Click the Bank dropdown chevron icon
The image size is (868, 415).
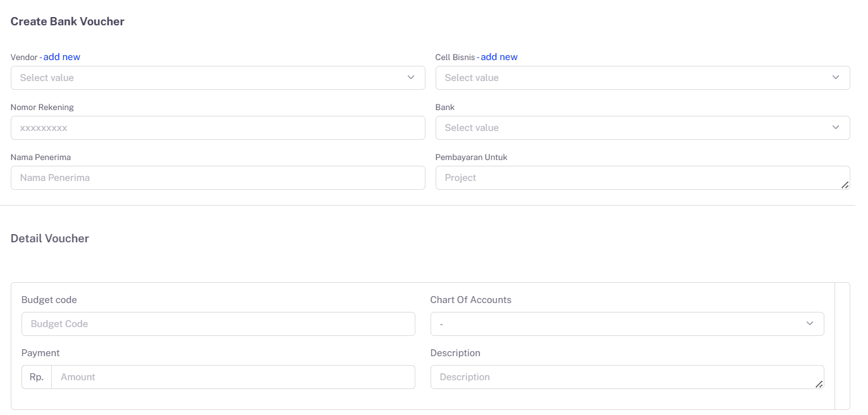point(836,127)
